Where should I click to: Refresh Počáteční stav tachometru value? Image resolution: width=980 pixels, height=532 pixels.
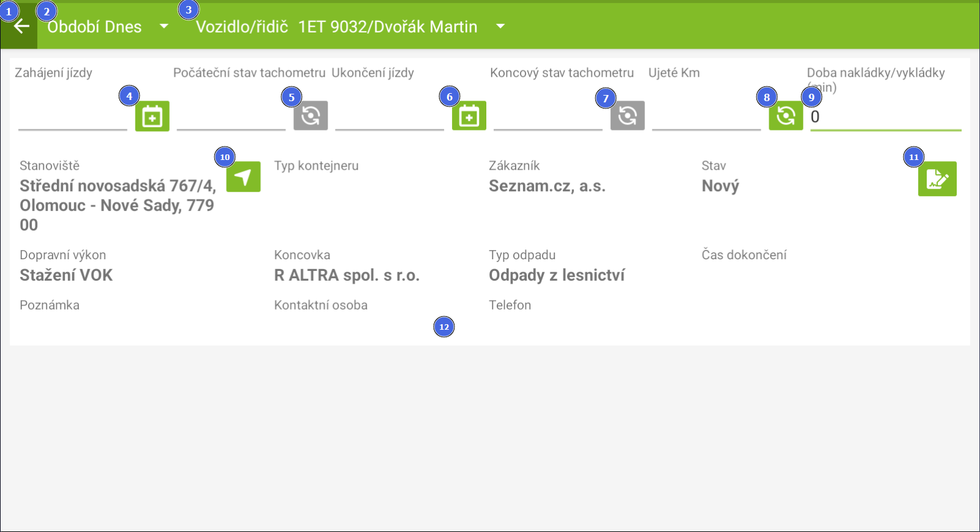311,116
